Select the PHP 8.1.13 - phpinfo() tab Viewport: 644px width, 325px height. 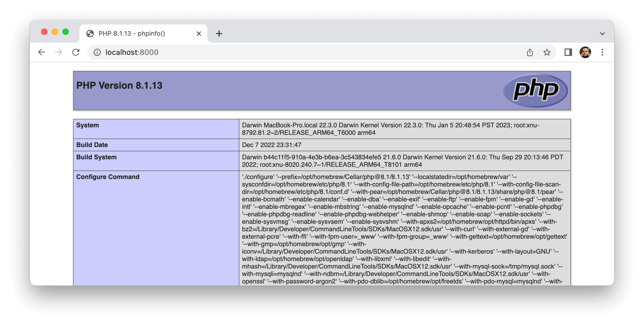(x=143, y=34)
